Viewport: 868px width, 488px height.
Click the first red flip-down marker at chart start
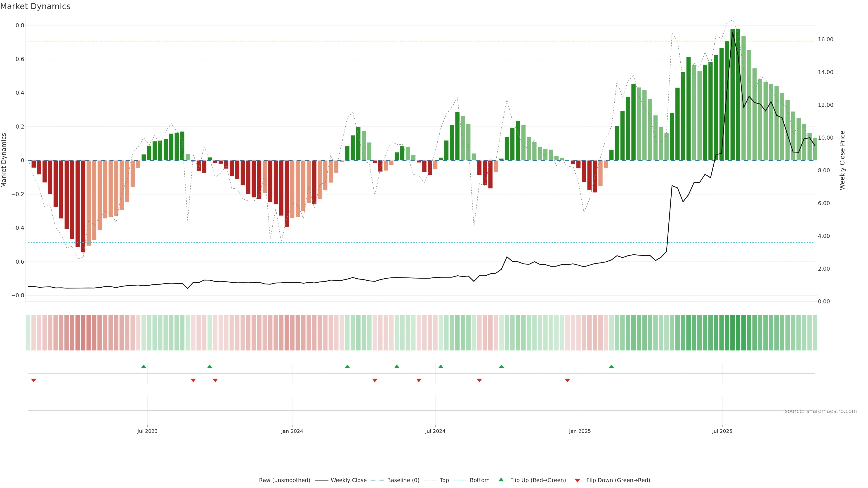(33, 380)
